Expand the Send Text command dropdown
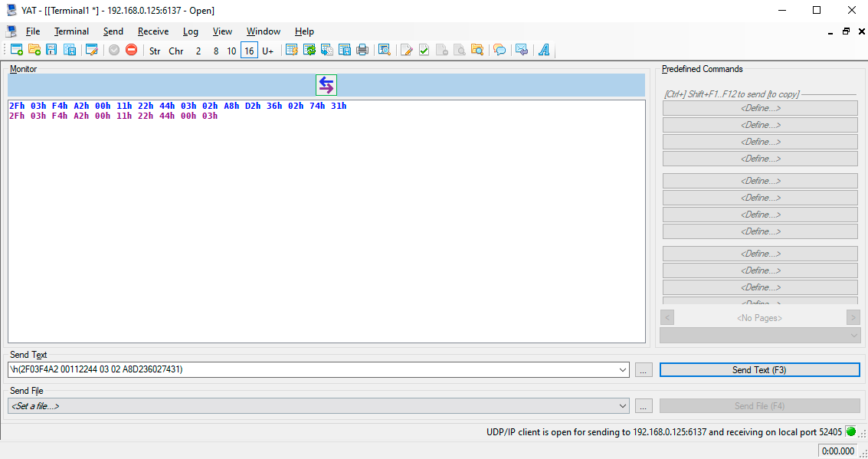Viewport: 868px width, 459px height. [621, 370]
